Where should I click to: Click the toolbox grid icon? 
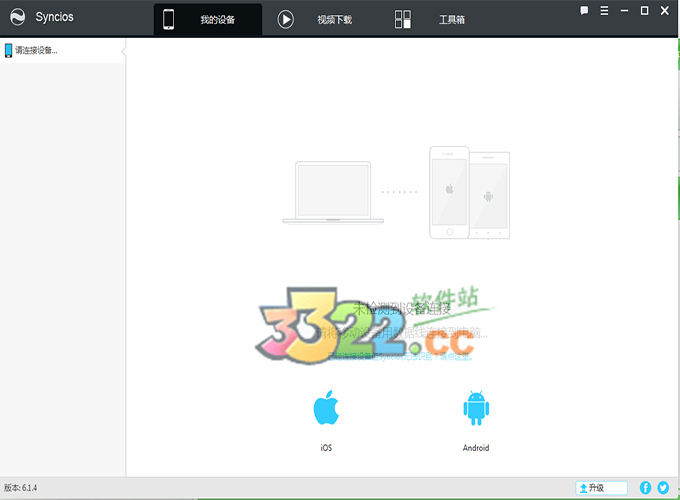pos(402,20)
